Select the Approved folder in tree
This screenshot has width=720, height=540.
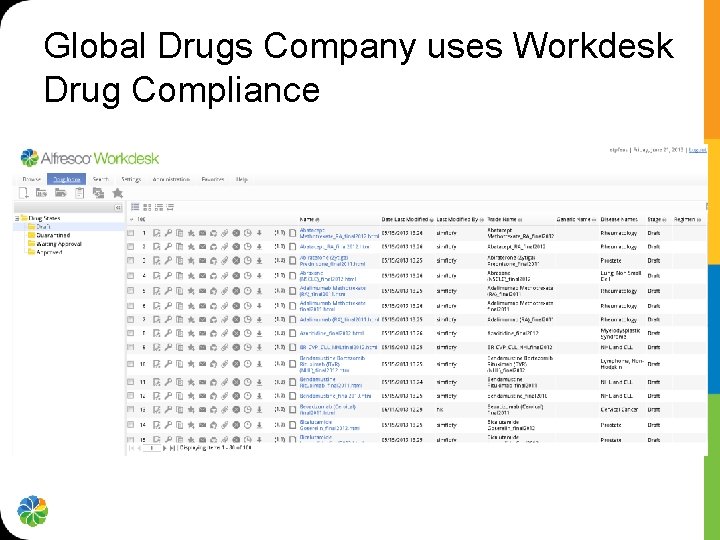[x=45, y=252]
